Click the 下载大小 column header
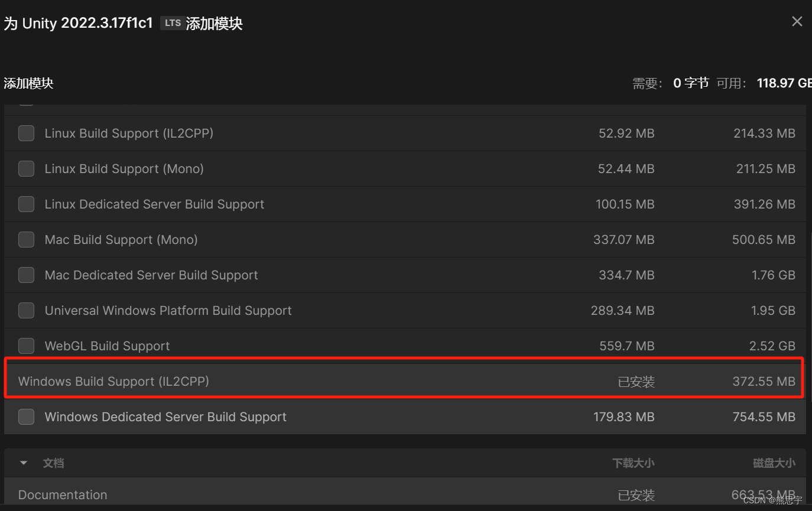The width and height of the screenshot is (812, 511). pos(634,463)
